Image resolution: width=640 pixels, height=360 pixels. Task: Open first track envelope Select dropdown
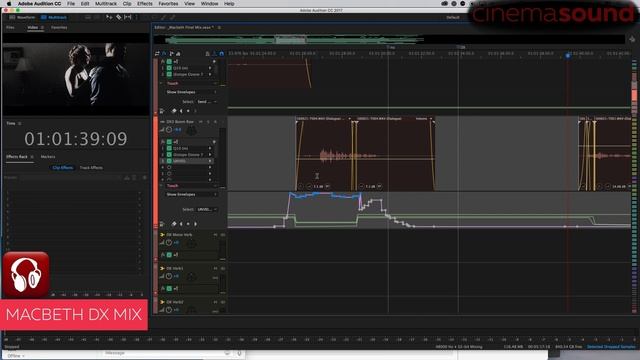[x=207, y=102]
